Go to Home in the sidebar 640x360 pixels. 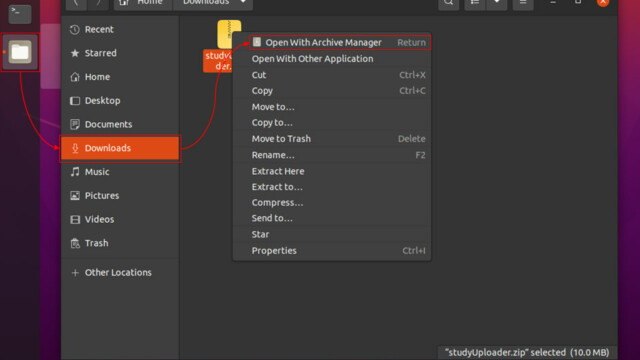click(x=120, y=77)
